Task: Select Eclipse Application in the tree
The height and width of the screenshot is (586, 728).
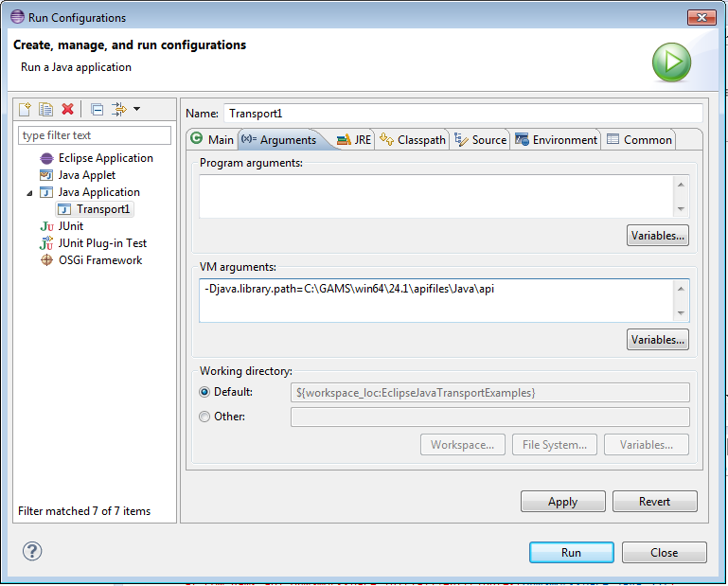Action: pyautogui.click(x=105, y=158)
